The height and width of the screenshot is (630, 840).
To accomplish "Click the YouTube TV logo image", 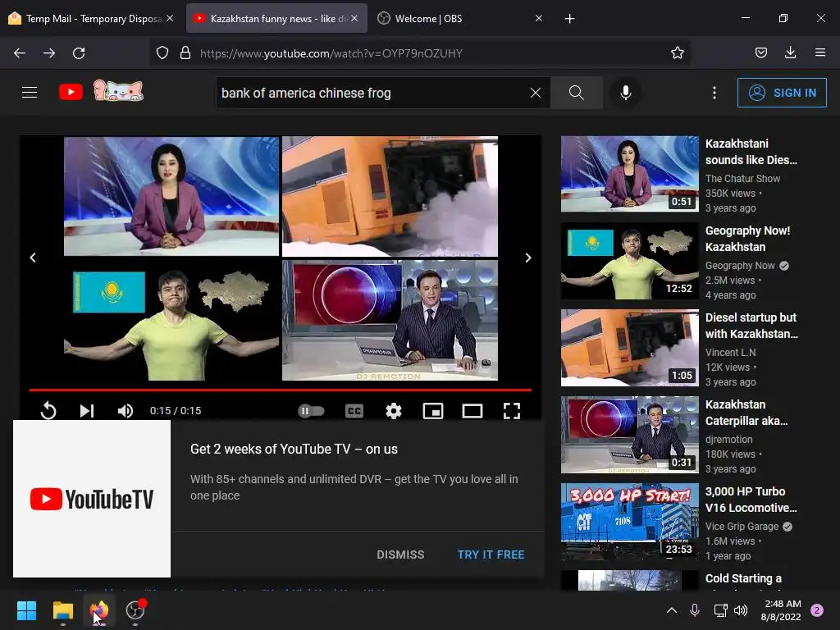I will pos(92,499).
